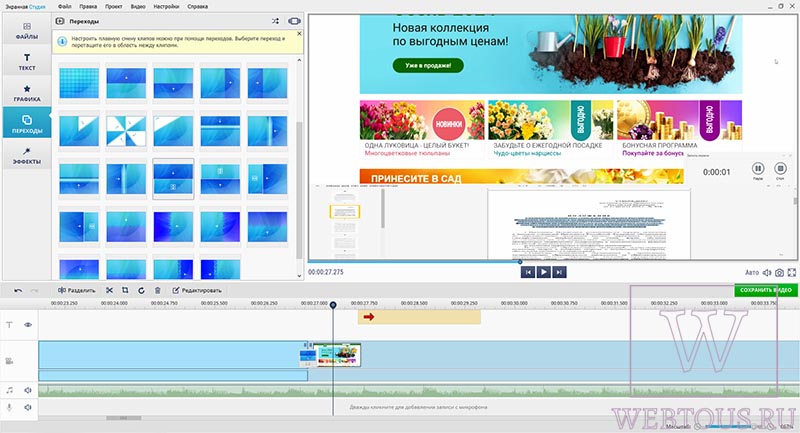
Task: Mute the music track speaker
Action: click(x=28, y=390)
